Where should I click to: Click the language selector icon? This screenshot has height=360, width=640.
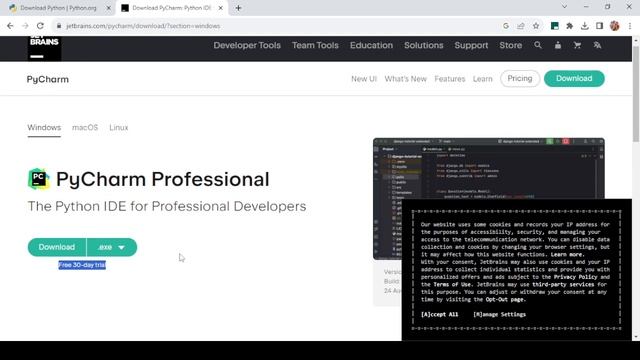point(597,45)
